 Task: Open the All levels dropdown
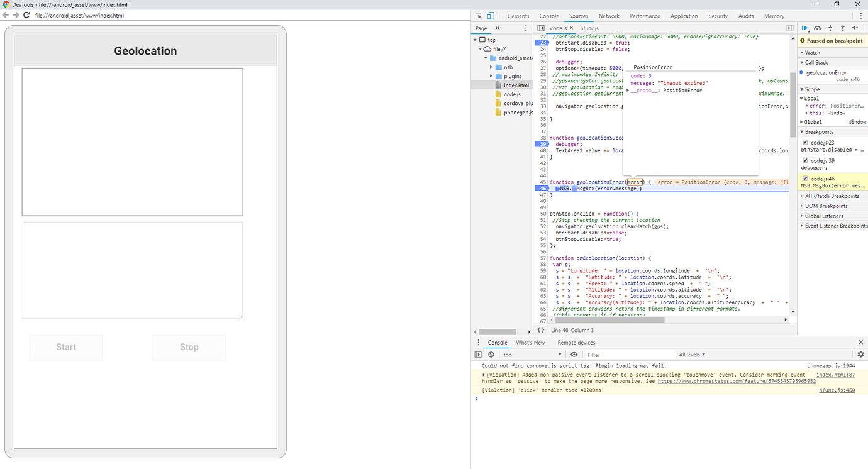point(691,354)
